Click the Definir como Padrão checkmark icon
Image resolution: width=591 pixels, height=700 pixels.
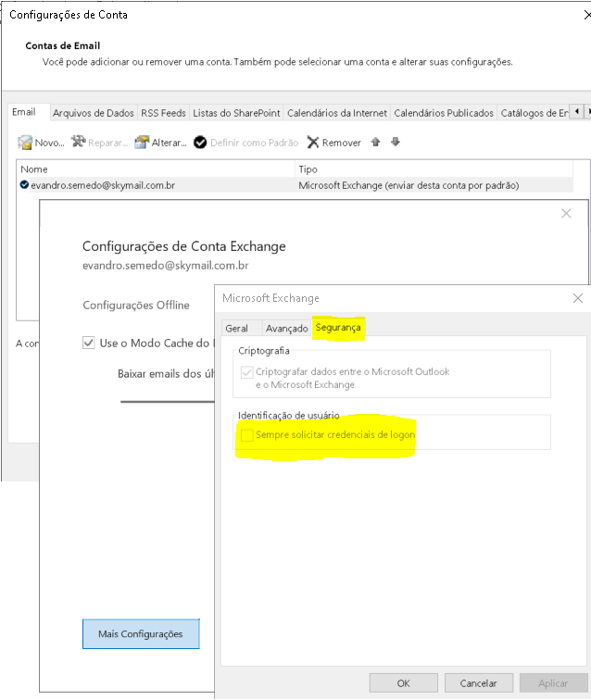pos(200,143)
